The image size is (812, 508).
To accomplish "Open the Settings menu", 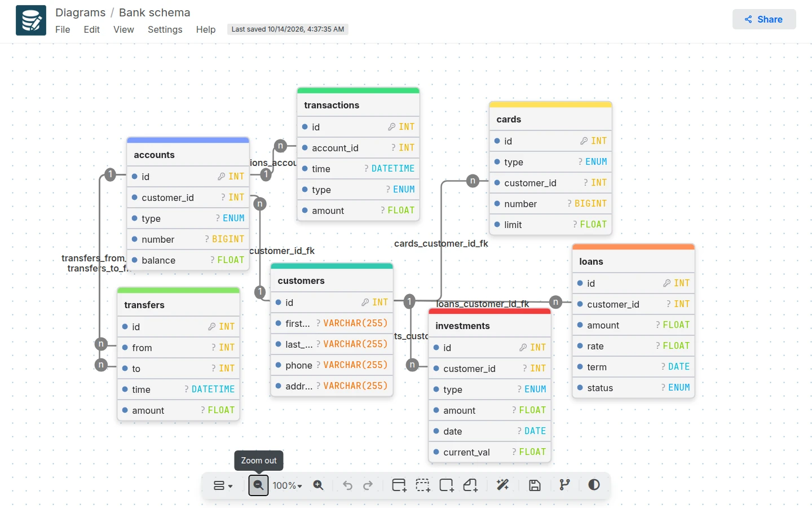I will tap(165, 29).
